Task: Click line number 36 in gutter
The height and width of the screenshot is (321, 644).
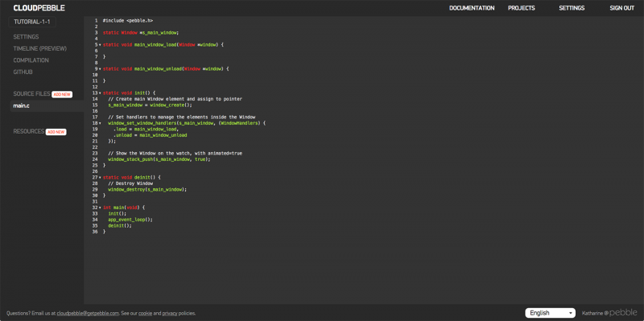Action: (x=95, y=232)
